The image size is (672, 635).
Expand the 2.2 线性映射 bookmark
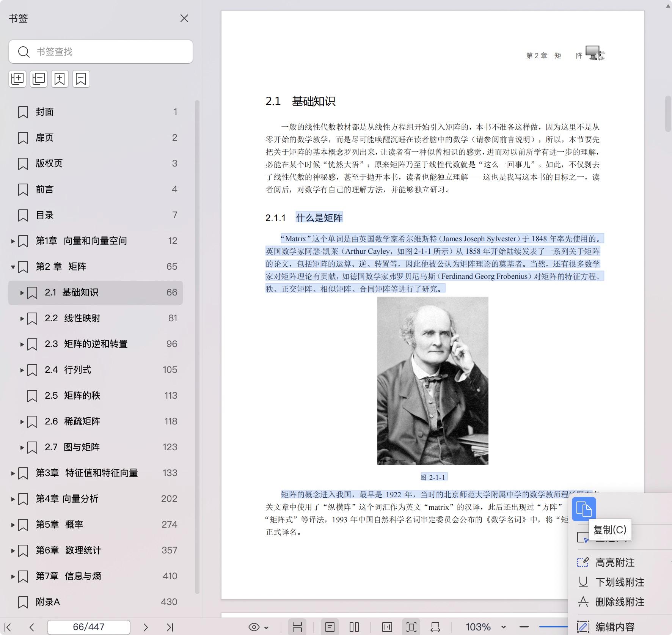22,318
